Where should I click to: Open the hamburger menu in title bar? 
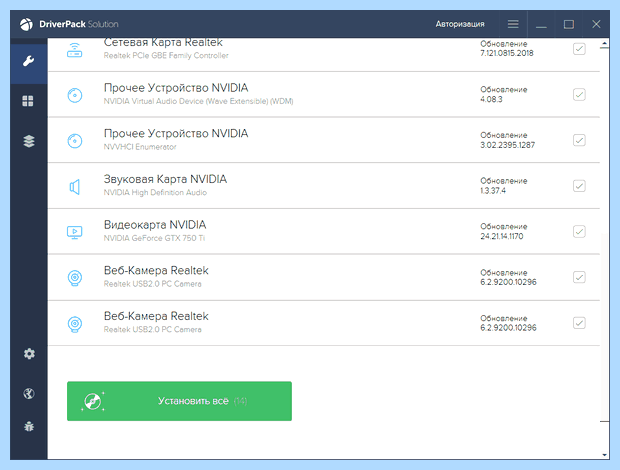pyautogui.click(x=513, y=24)
